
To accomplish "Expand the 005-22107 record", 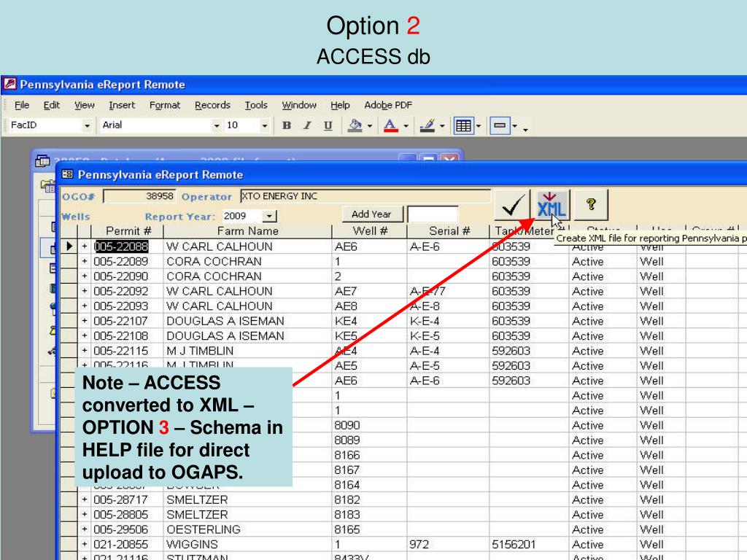I will tap(85, 321).
